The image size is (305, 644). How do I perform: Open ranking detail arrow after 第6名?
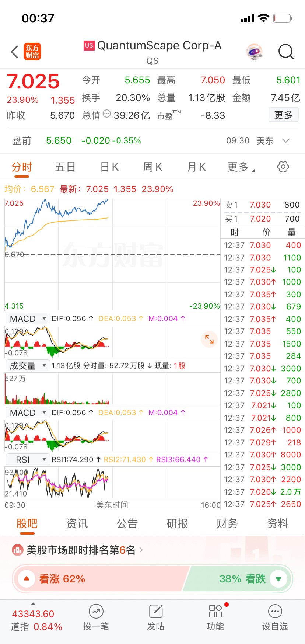141,550
